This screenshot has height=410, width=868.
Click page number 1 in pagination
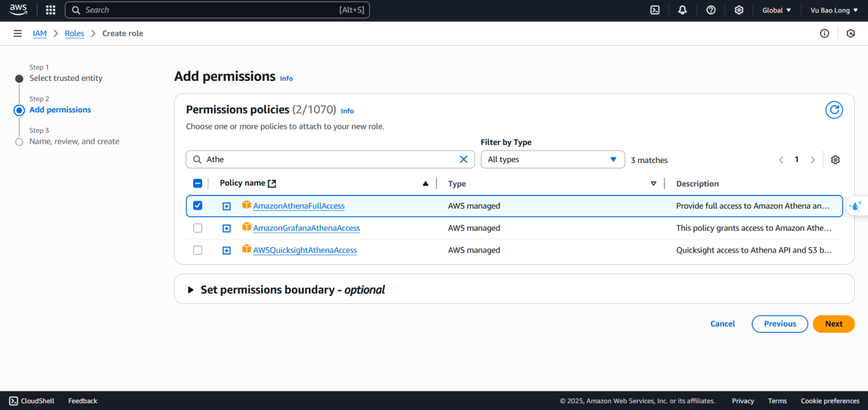[797, 159]
